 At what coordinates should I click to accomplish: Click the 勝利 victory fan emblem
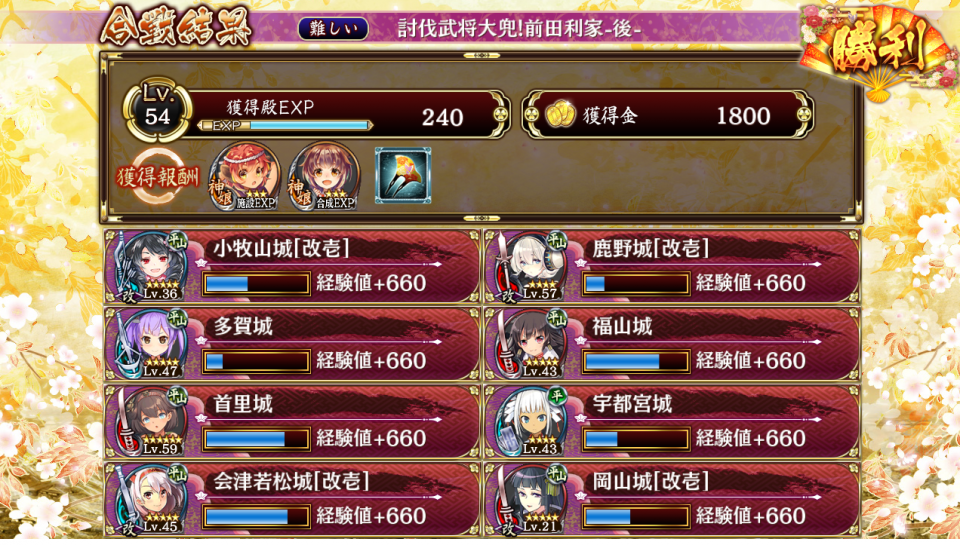(x=879, y=50)
